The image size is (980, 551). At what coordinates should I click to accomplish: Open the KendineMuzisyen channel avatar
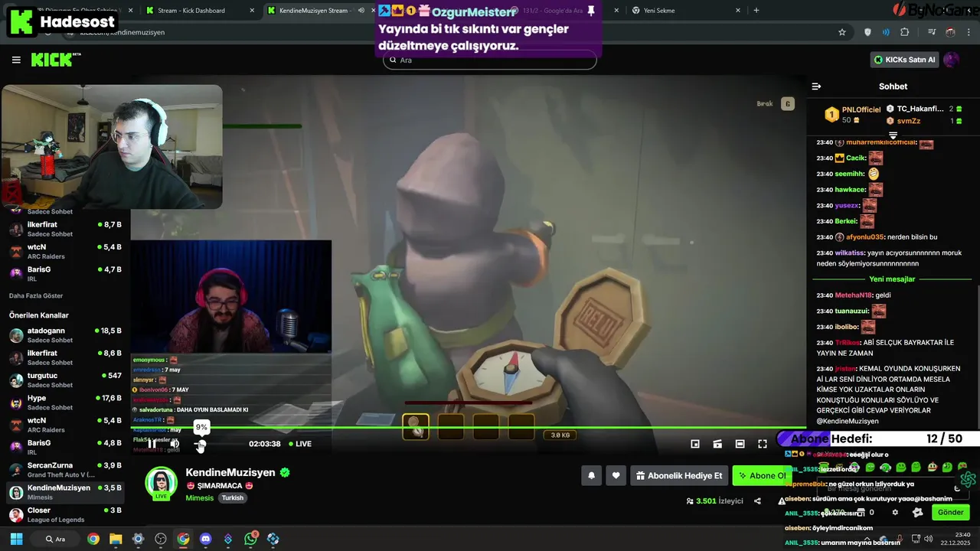tap(161, 483)
